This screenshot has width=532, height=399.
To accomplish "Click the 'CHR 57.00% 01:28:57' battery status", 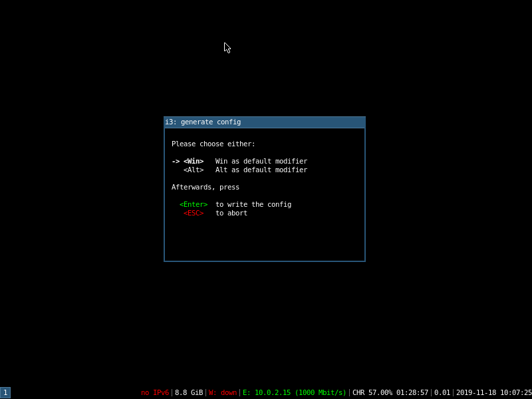I will pos(390,392).
